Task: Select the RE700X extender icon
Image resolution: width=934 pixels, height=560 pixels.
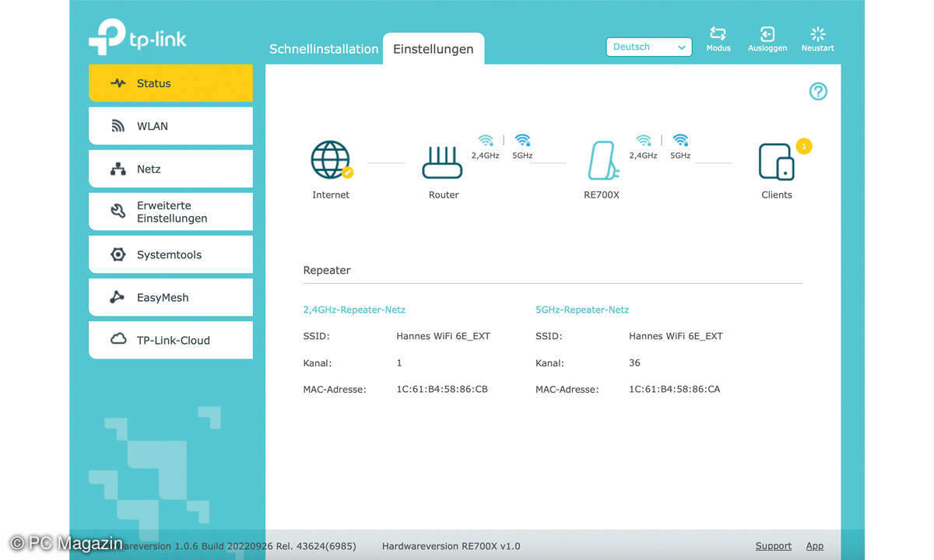Action: click(x=603, y=161)
